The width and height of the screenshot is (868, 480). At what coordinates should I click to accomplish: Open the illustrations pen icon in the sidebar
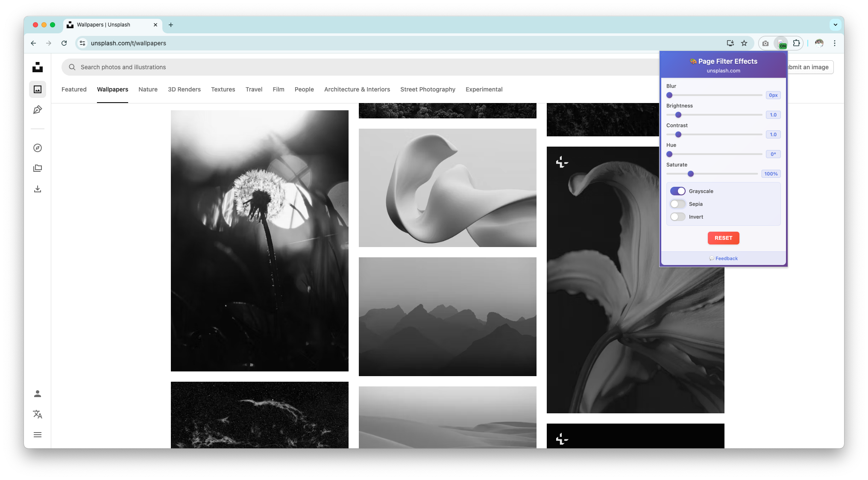pyautogui.click(x=37, y=110)
